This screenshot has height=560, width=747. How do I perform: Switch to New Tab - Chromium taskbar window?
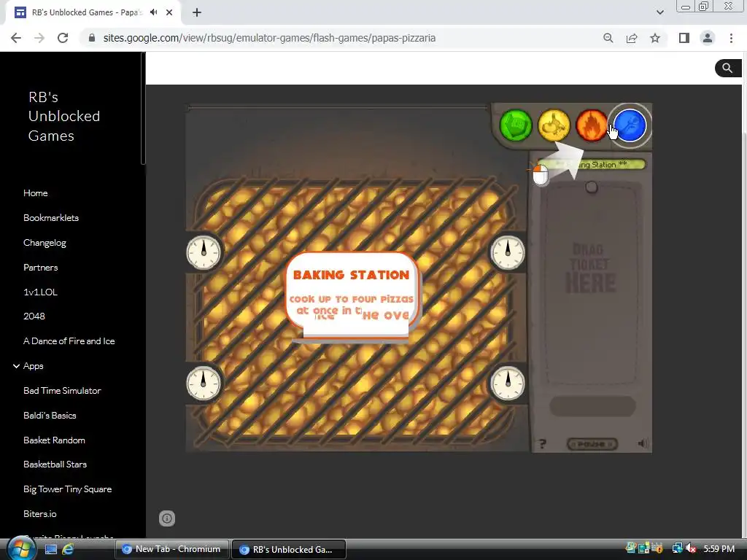pos(172,549)
